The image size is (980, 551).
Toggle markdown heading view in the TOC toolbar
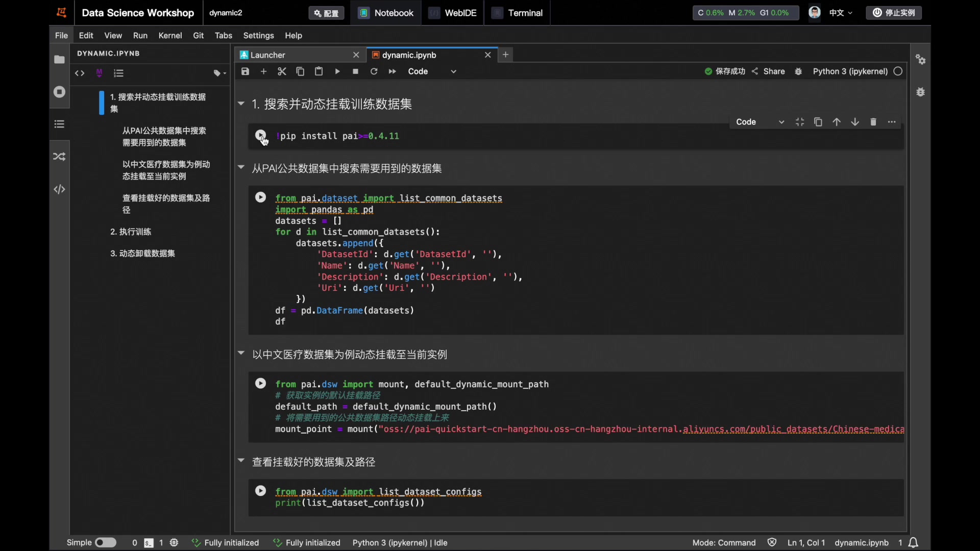tap(99, 73)
